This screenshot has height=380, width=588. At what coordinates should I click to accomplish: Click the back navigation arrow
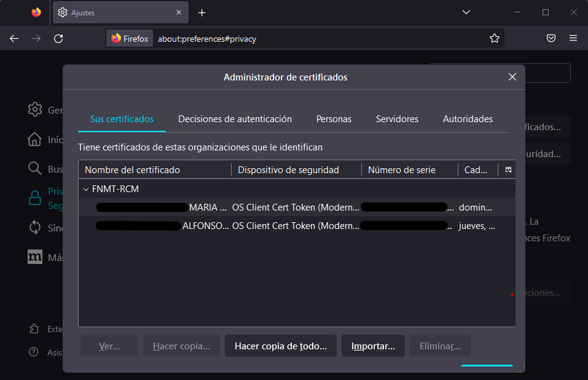click(x=14, y=39)
